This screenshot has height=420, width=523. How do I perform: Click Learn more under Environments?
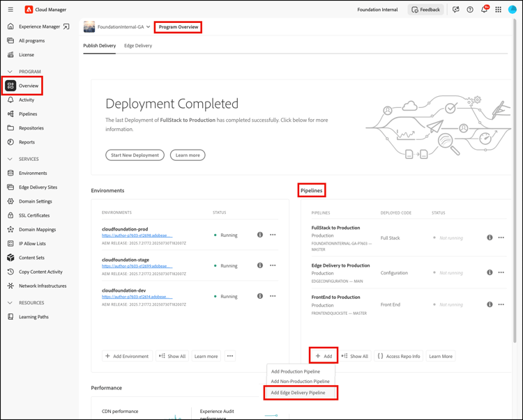(206, 356)
